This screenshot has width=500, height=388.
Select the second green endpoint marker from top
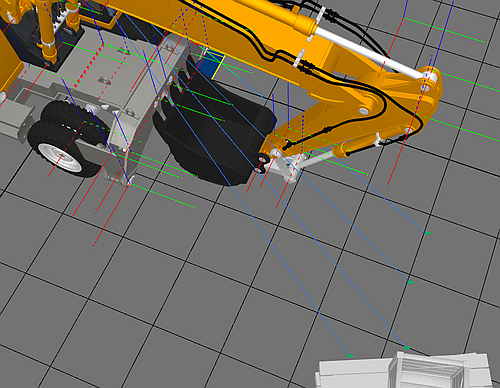click(410, 282)
